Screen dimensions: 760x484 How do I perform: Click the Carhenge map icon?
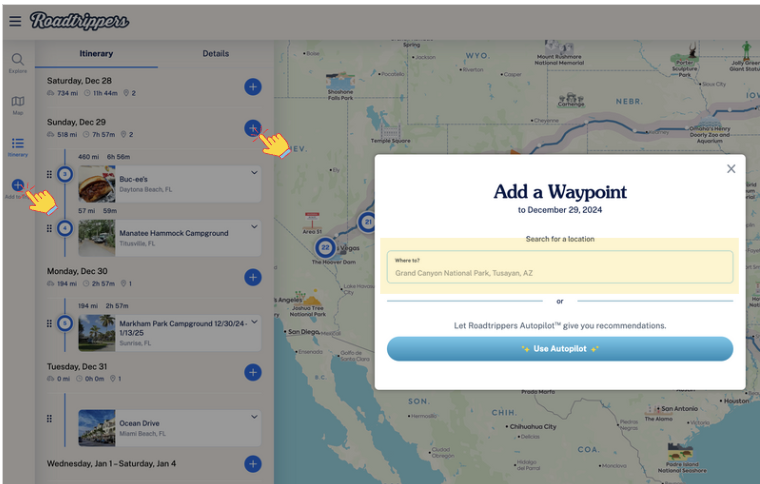point(571,97)
